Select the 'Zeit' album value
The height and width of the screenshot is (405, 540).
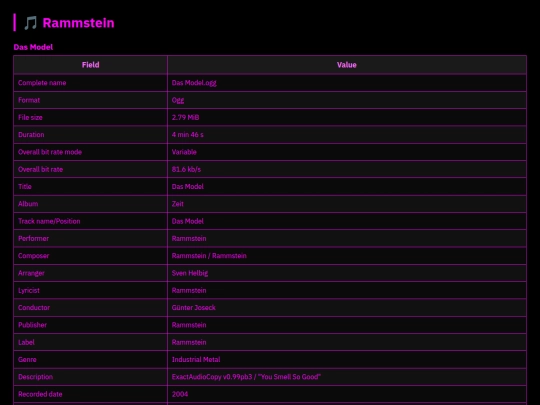pos(178,204)
